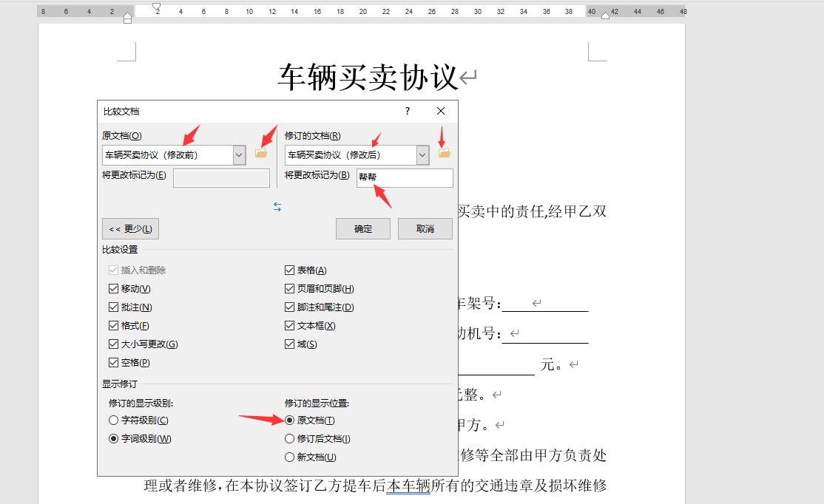The image size is (824, 504).
Task: Click the 确定 button to compare
Action: [x=362, y=228]
